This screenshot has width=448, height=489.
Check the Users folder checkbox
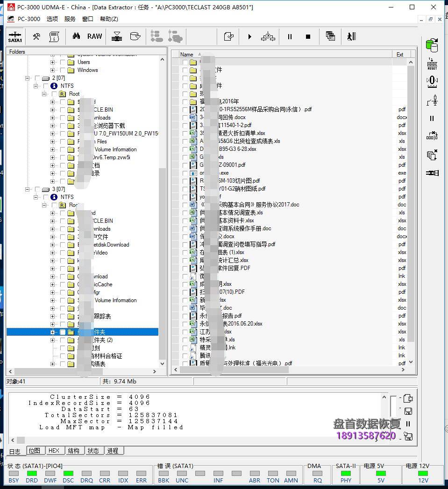click(63, 62)
